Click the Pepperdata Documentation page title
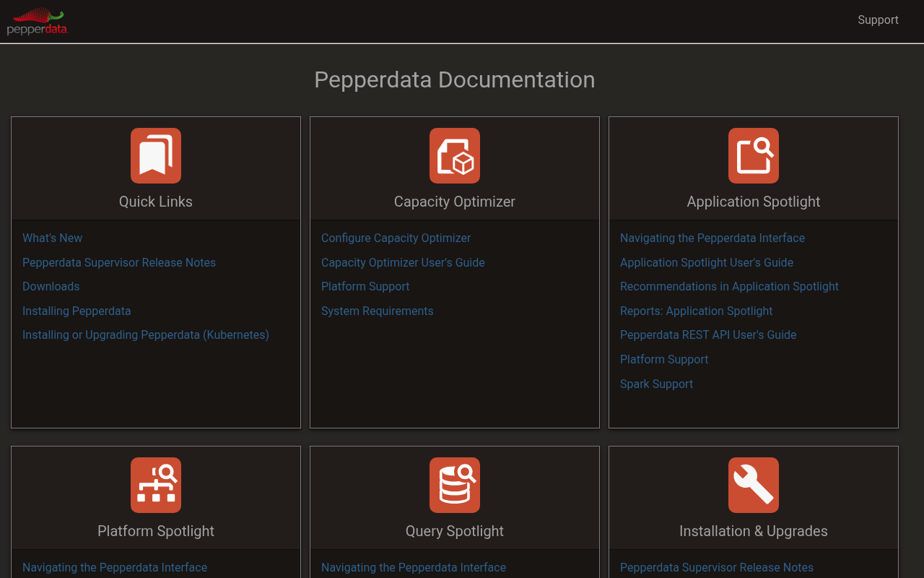The image size is (924, 578). (x=455, y=79)
